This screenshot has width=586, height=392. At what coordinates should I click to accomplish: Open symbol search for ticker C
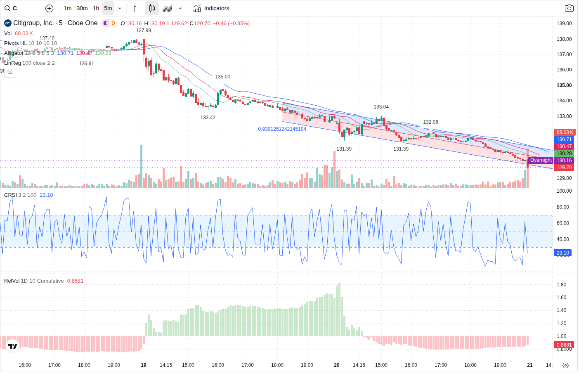pyautogui.click(x=11, y=8)
